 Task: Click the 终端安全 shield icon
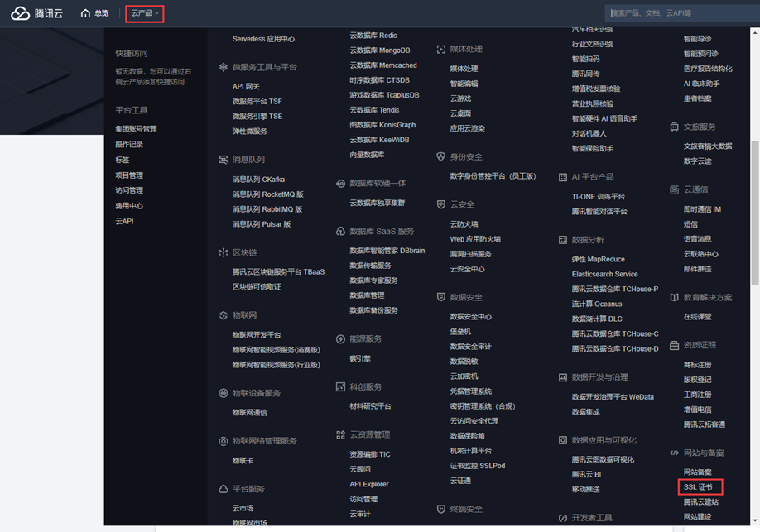440,509
